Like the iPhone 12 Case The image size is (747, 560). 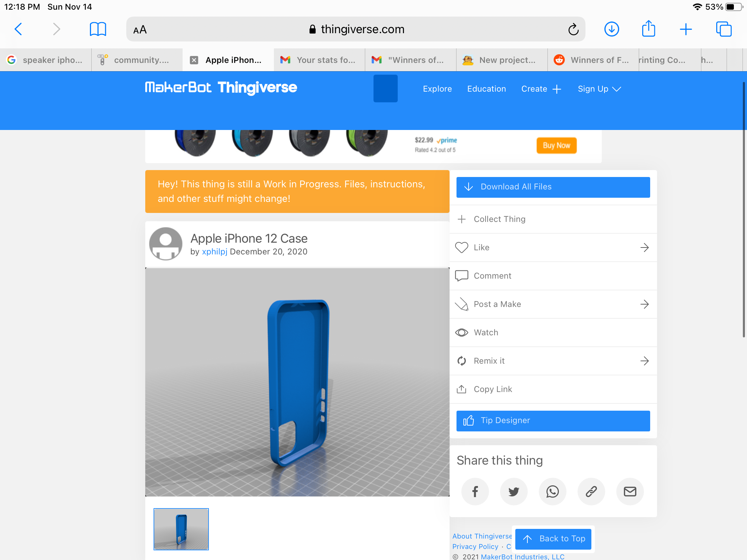(481, 248)
